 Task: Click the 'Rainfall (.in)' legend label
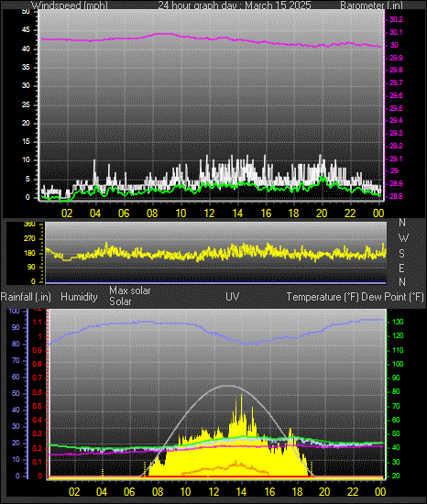click(x=26, y=297)
